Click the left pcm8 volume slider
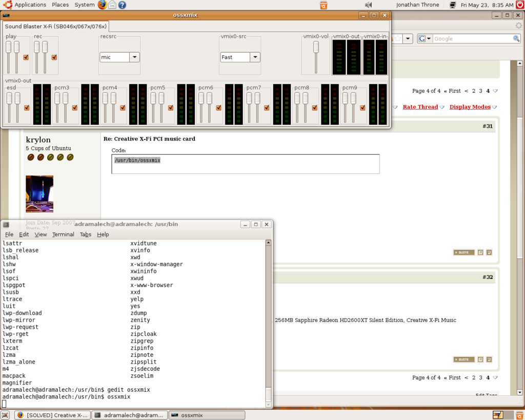This screenshot has height=420, width=525. point(297,107)
